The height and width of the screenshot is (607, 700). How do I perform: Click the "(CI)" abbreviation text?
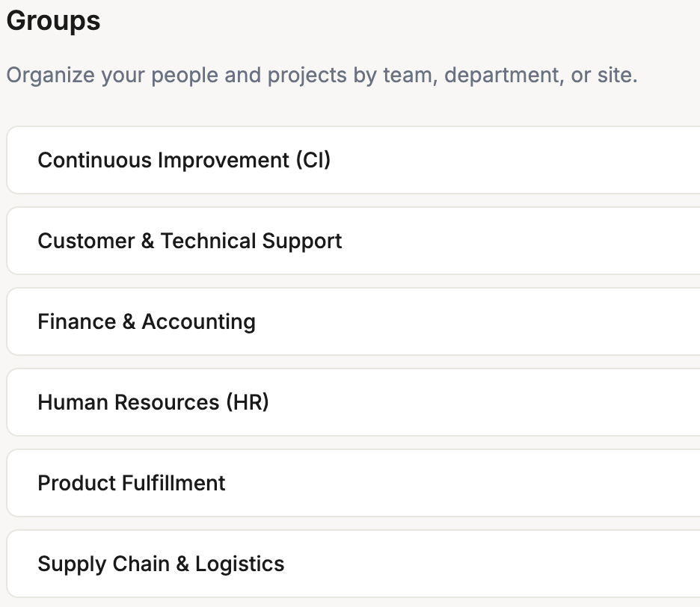pos(313,160)
